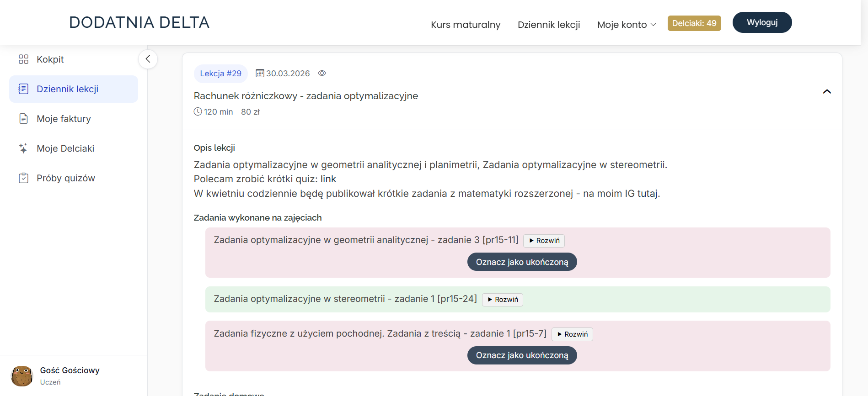The image size is (868, 396).
Task: Expand Rozwiń for zadanie 3 [pr15-11]
Action: (544, 241)
